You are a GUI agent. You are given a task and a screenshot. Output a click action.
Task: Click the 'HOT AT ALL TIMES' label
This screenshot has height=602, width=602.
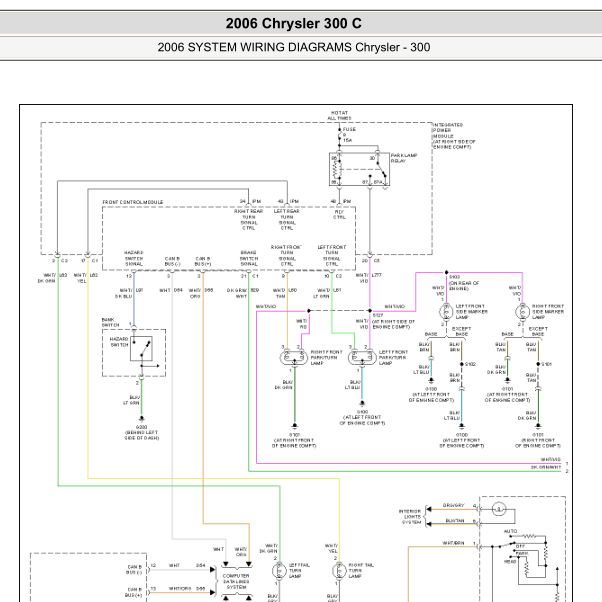click(x=339, y=116)
